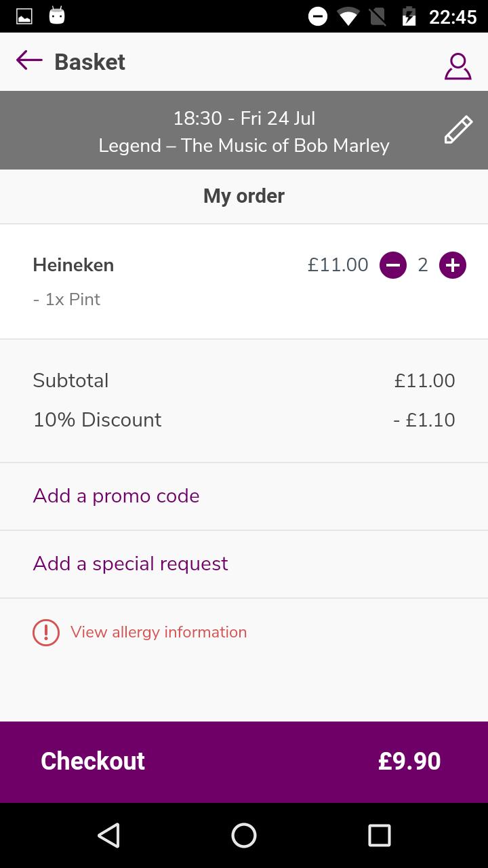Tap the - 1x Pint option text
Viewport: 488px width, 868px height.
pyautogui.click(x=66, y=299)
